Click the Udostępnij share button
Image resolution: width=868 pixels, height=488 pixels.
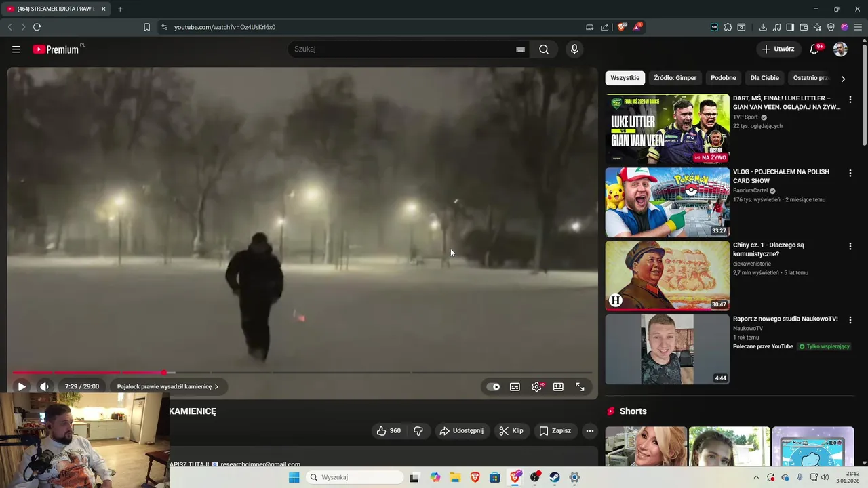pyautogui.click(x=462, y=431)
